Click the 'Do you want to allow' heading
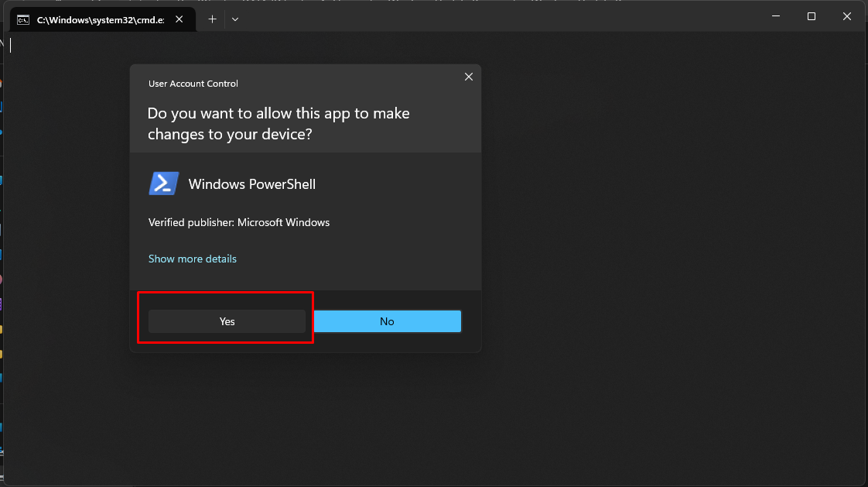The image size is (868, 487). coord(279,124)
